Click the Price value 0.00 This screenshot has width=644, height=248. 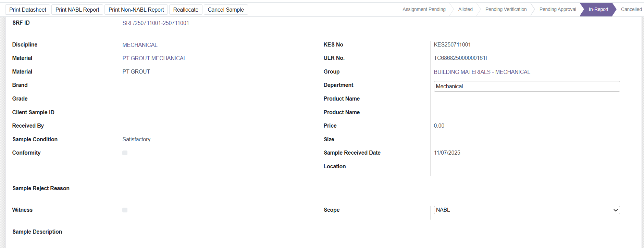[x=439, y=126]
